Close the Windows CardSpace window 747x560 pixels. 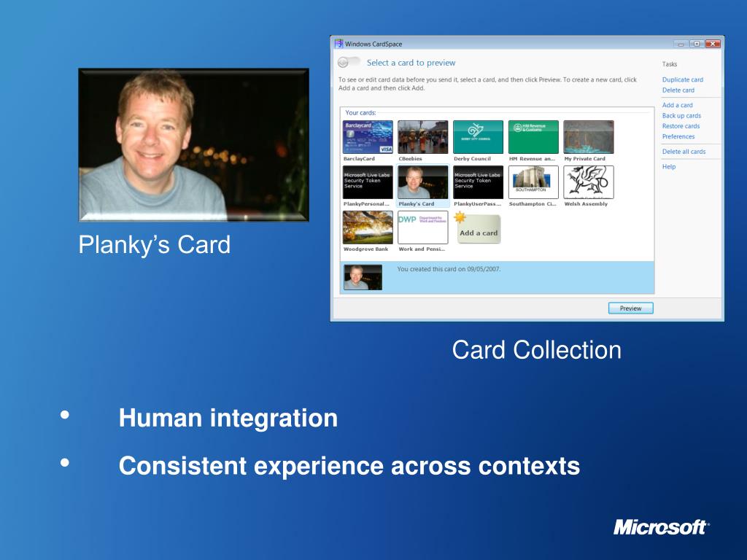point(713,44)
